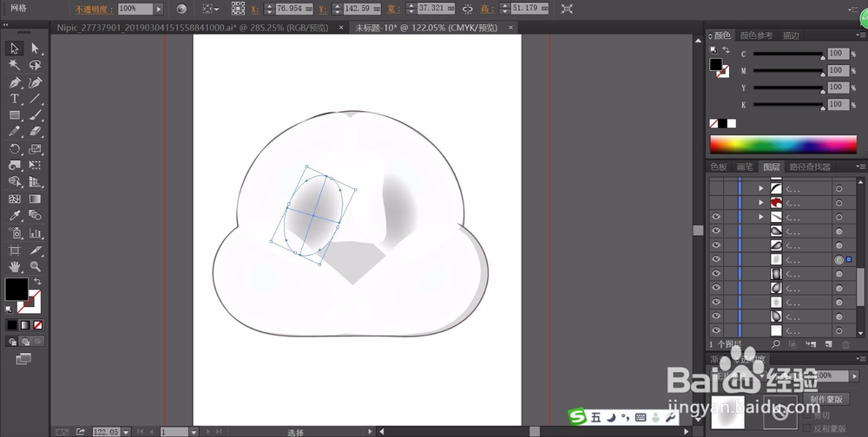Select the Symbol Sprayer tool

(x=15, y=233)
